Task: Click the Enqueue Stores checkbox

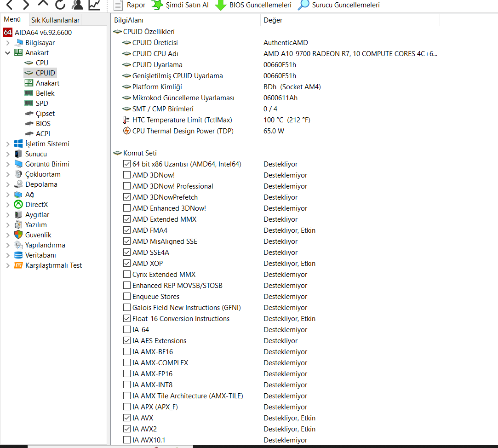Action: pyautogui.click(x=127, y=296)
